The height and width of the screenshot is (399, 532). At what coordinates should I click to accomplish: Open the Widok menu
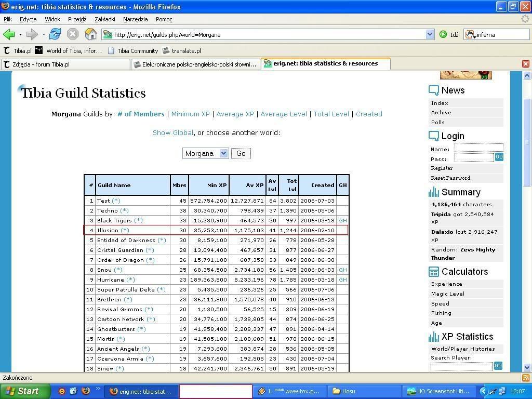tap(52, 19)
